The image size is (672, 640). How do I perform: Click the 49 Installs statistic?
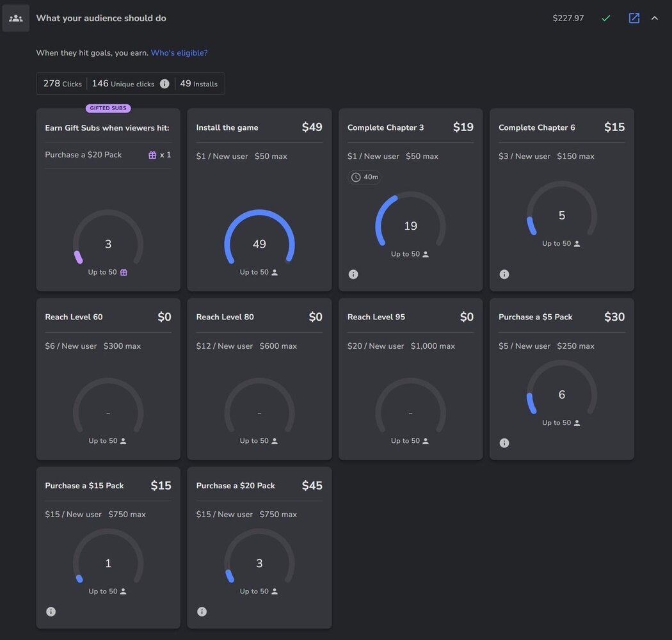click(198, 84)
